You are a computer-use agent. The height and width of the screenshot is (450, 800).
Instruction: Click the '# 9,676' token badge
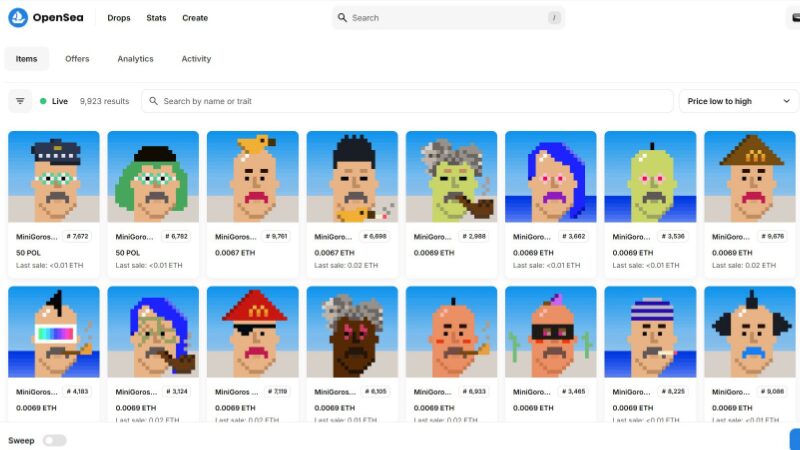(772, 236)
